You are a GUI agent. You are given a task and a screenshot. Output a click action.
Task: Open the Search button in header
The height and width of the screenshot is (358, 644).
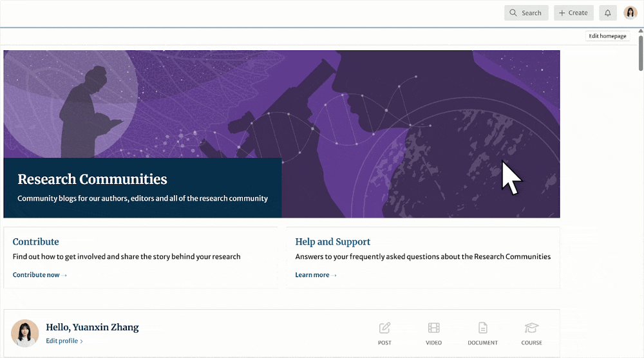(526, 13)
